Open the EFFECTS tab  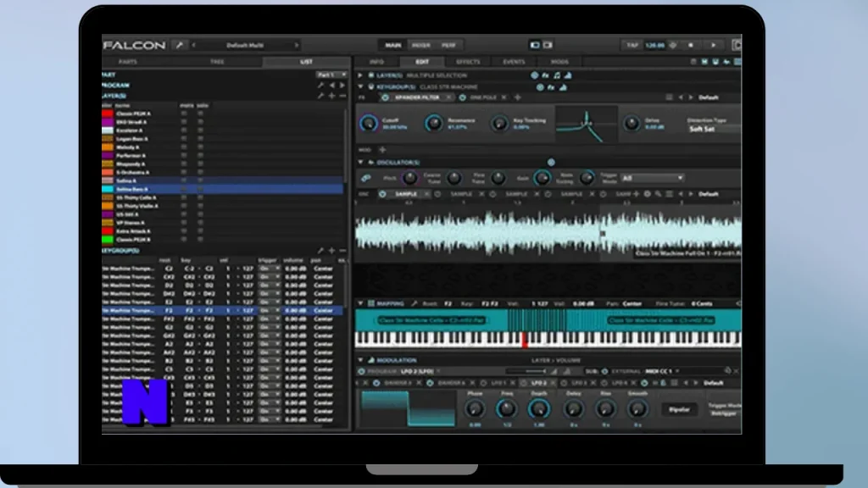pos(468,62)
